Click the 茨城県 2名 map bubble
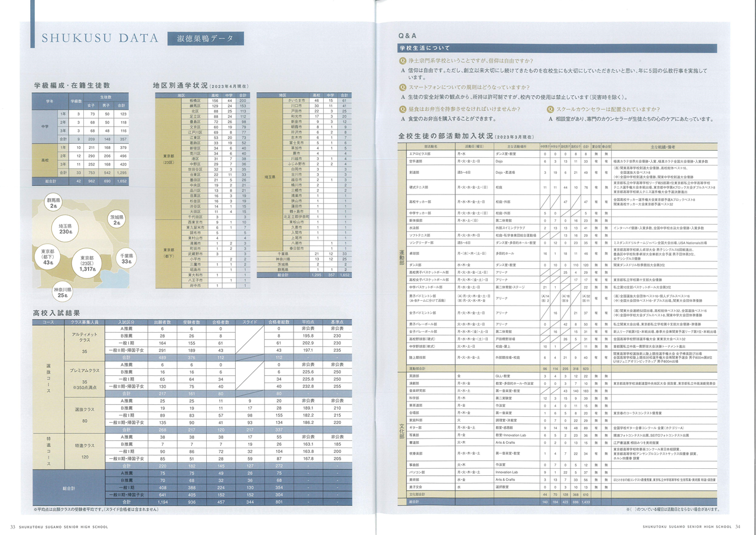 click(x=117, y=220)
